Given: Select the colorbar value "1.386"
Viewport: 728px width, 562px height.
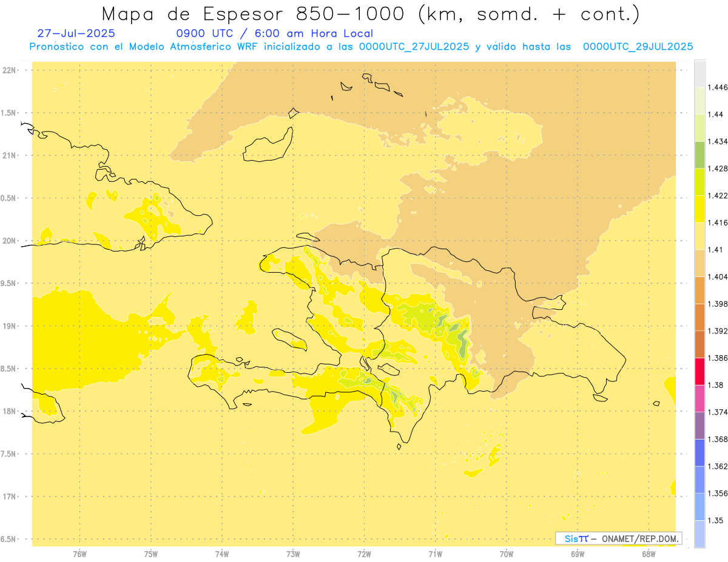Looking at the screenshot, I should [718, 358].
